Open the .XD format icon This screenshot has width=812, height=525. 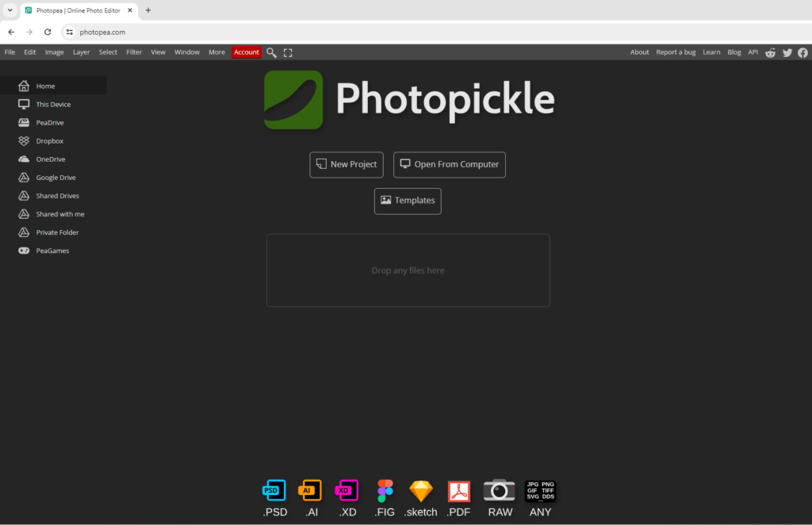[x=347, y=490]
